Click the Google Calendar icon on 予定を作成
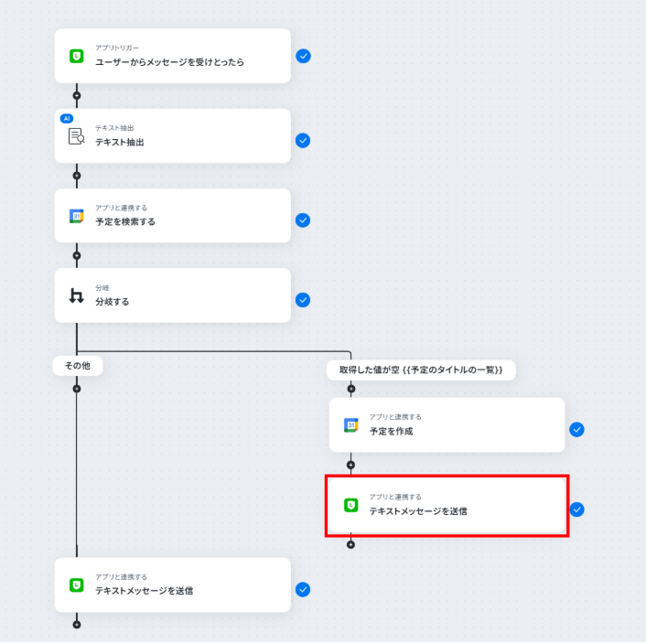This screenshot has width=646, height=644. [x=350, y=424]
